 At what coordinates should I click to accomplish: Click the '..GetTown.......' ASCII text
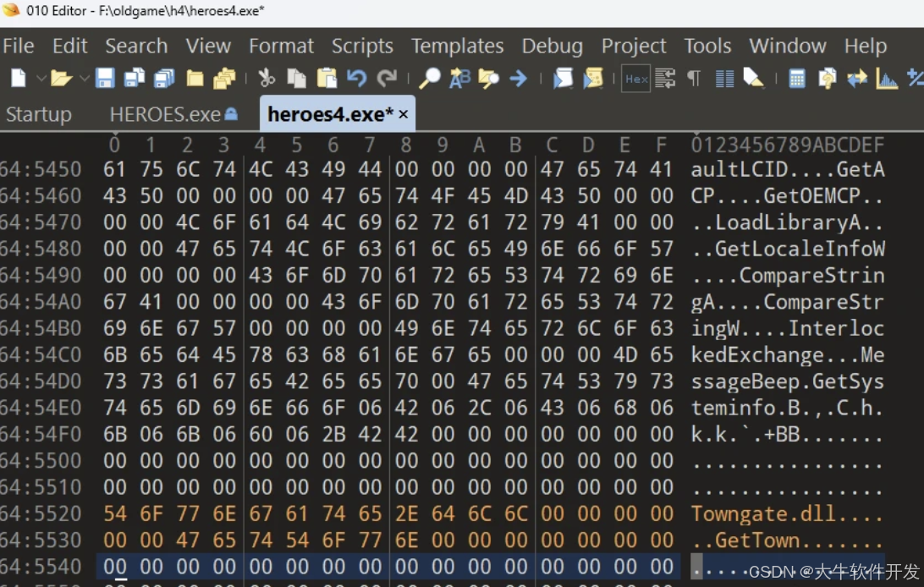pyautogui.click(x=787, y=540)
